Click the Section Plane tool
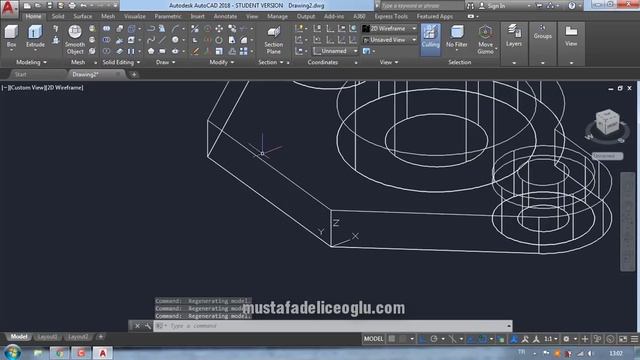The width and height of the screenshot is (640, 360). coord(273,40)
